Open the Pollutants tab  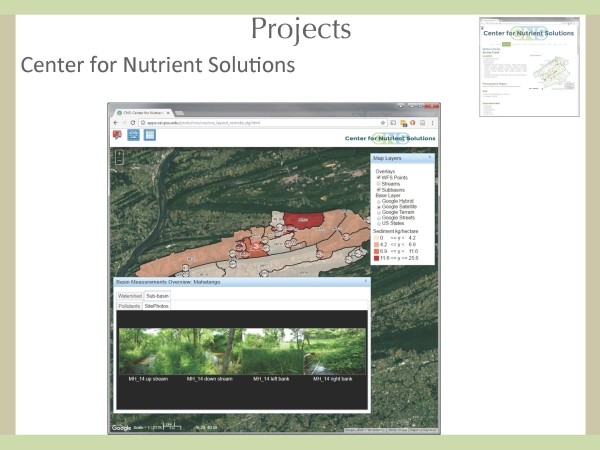pos(129,306)
